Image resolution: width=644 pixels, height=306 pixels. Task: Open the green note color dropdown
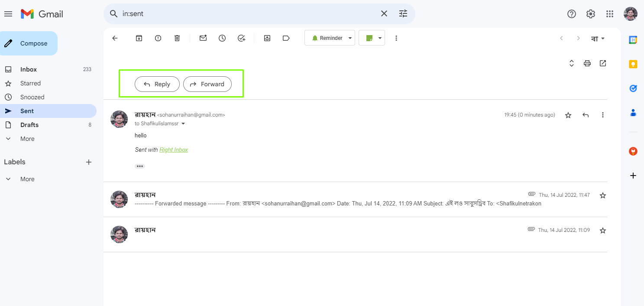[380, 38]
